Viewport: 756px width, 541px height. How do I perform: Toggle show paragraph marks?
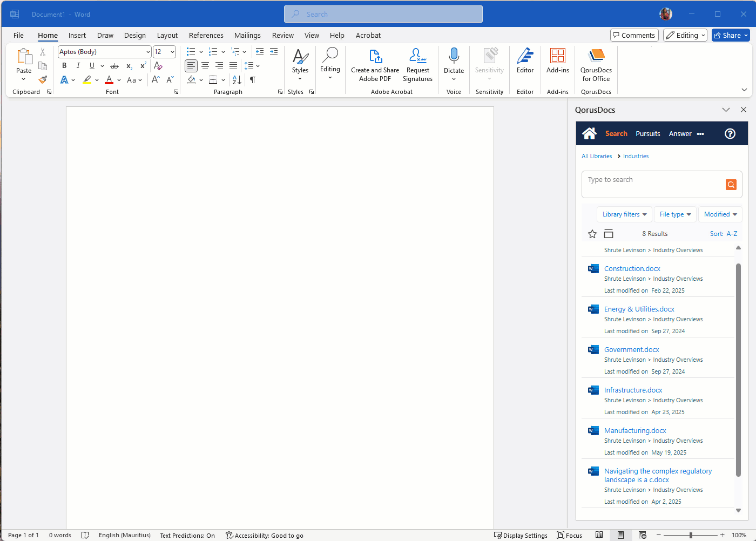[x=253, y=80]
